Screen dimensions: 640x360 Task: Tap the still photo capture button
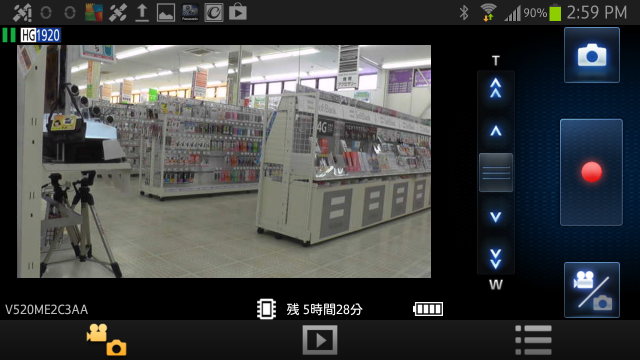click(x=591, y=55)
